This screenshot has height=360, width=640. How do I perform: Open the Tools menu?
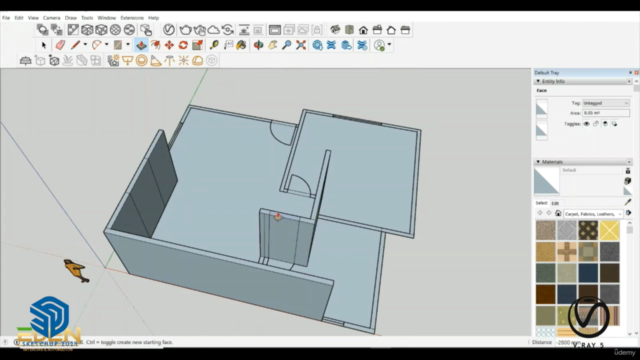pos(87,18)
